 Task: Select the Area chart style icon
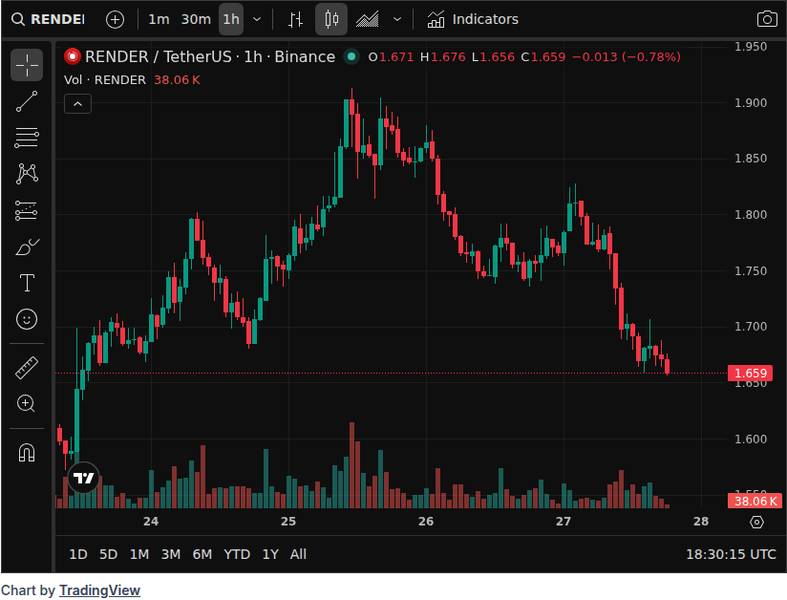[367, 19]
